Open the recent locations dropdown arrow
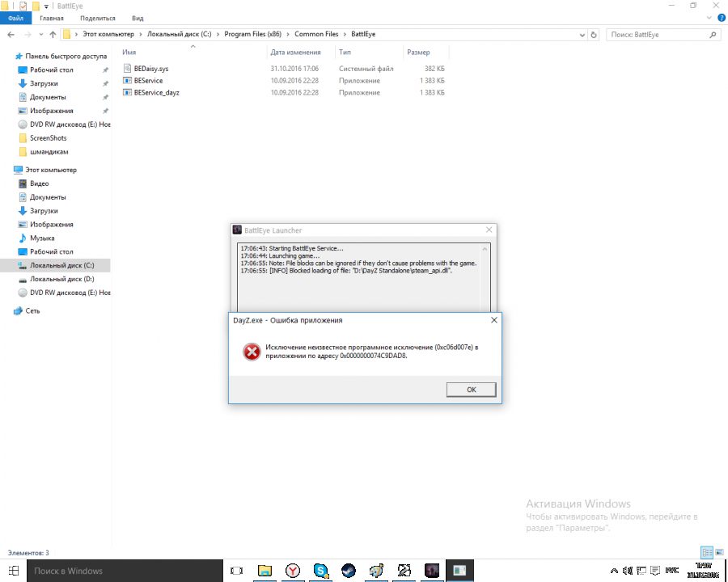Image resolution: width=728 pixels, height=582 pixels. (x=41, y=34)
